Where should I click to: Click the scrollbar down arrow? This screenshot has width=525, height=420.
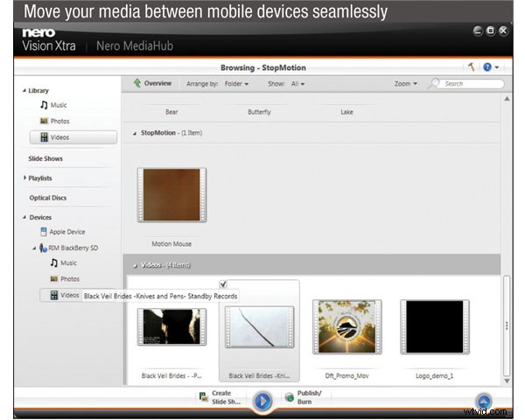(507, 381)
